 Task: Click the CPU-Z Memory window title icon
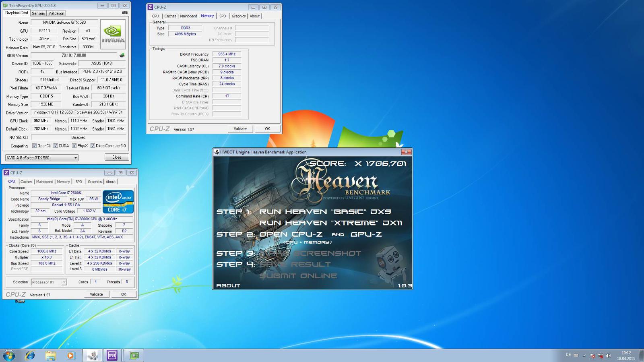pos(150,7)
